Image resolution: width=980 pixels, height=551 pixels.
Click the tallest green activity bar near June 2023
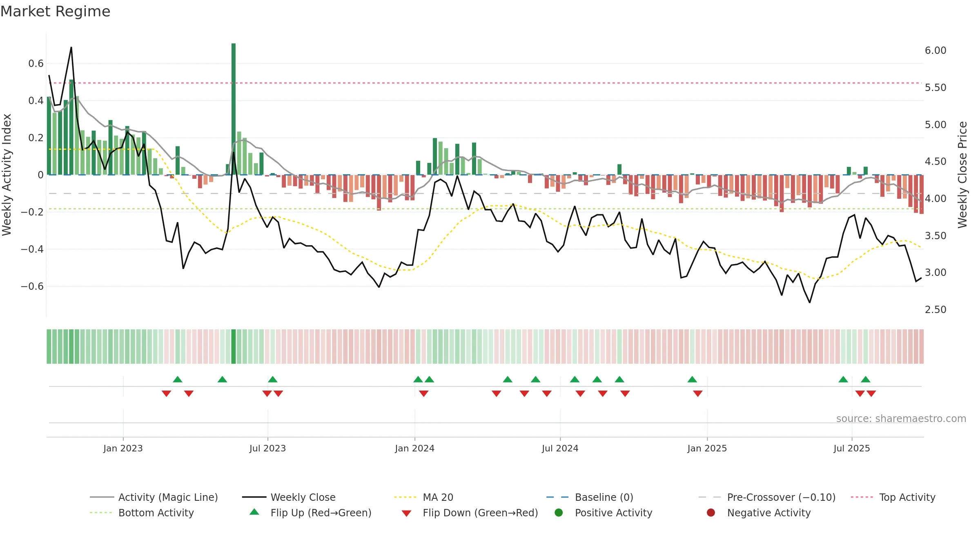click(x=234, y=109)
